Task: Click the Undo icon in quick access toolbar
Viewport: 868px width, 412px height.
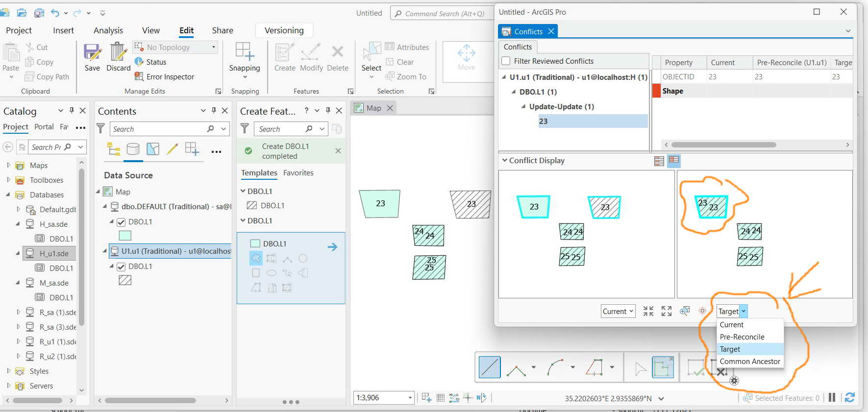Action: pyautogui.click(x=55, y=13)
